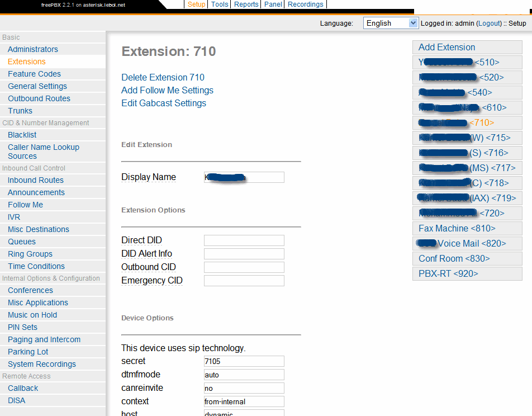Click the DID Alert Info field

click(244, 254)
